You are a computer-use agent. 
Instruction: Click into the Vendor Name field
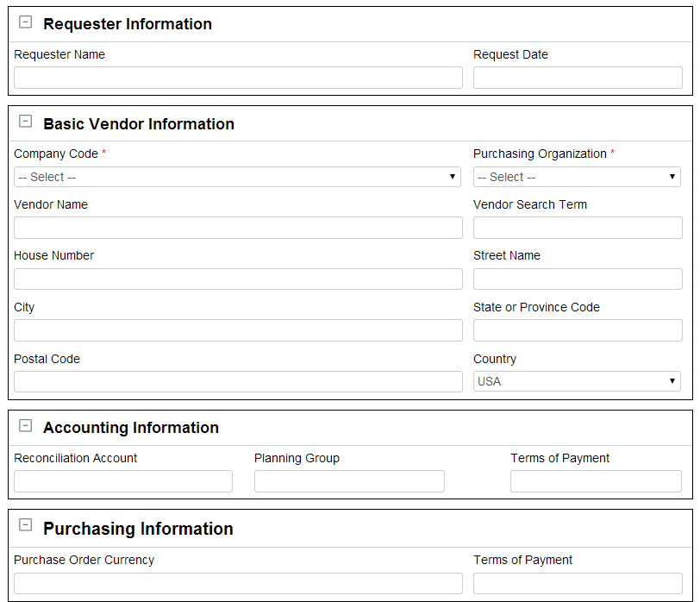pos(238,228)
